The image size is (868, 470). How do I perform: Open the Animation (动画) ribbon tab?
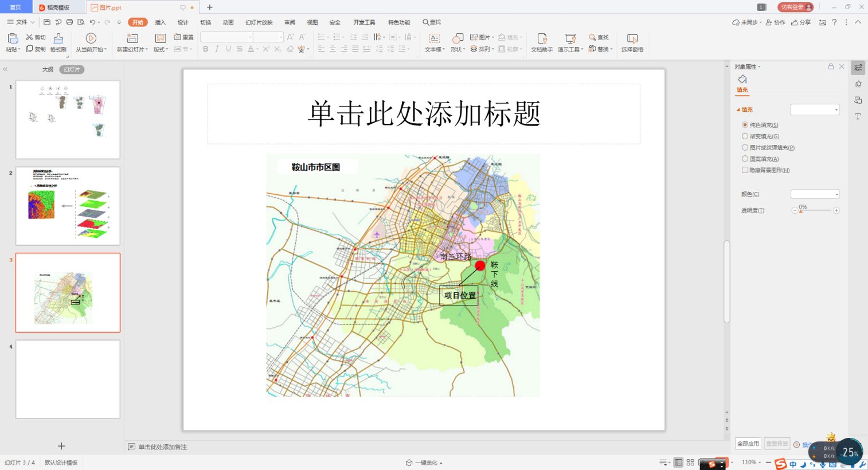tap(228, 22)
